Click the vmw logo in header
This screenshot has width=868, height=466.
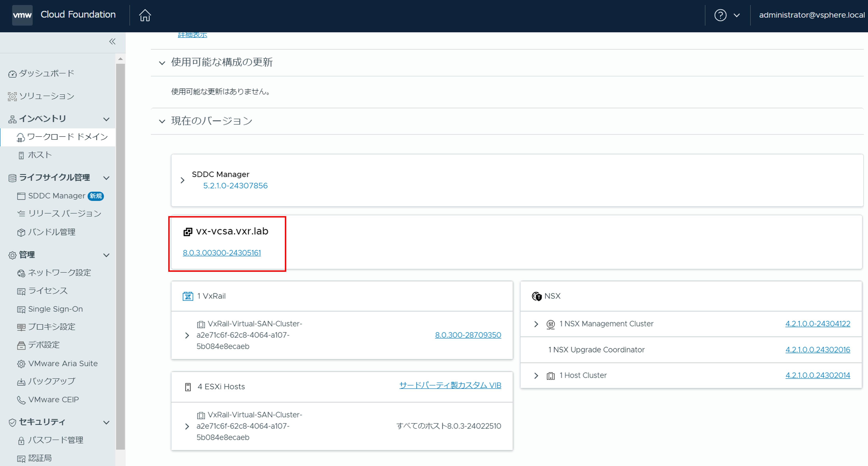pos(22,15)
